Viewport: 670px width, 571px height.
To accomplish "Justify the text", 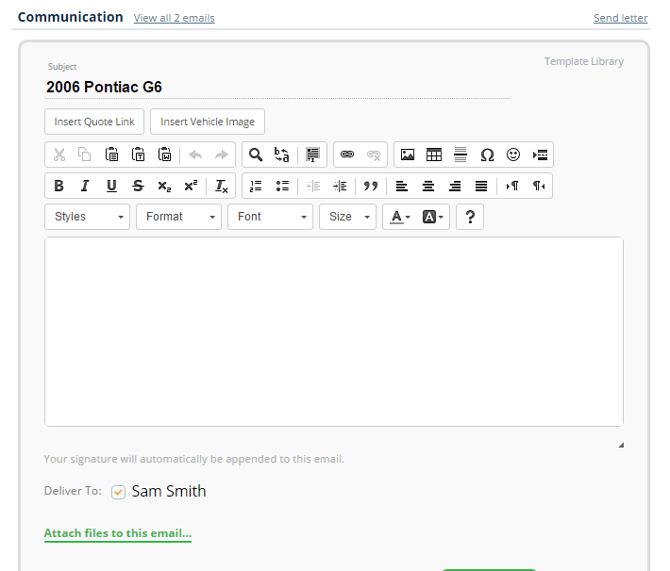I will (x=481, y=186).
